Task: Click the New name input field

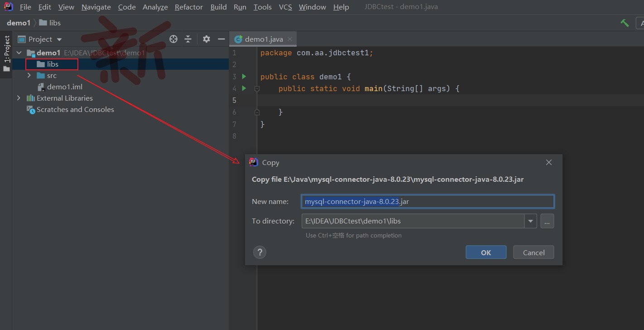Action: point(428,201)
